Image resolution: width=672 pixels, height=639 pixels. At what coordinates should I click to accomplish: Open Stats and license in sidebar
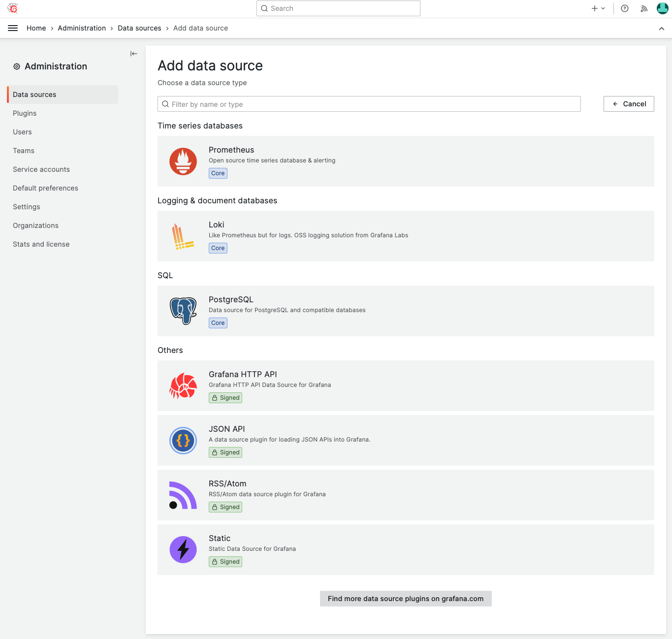click(41, 244)
